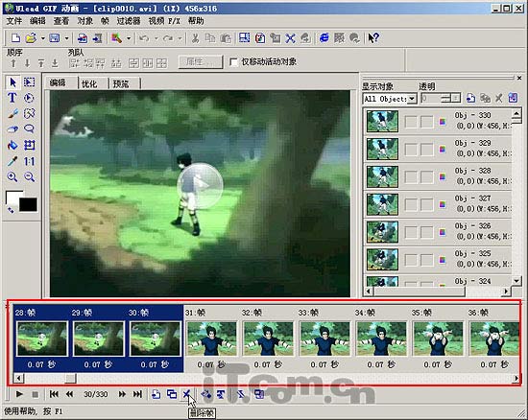Click the help pointer question-mark icon
This screenshot has height=420, width=528.
pos(373,38)
